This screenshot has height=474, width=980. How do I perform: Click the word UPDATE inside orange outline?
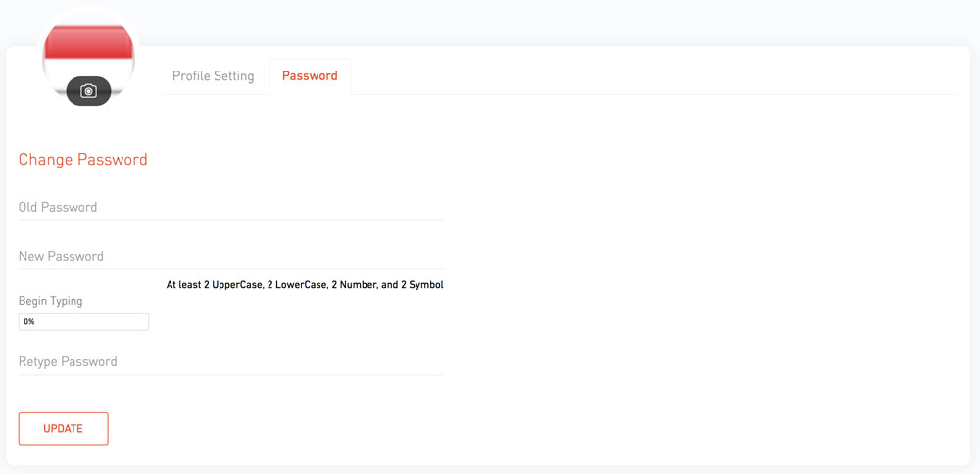63,429
